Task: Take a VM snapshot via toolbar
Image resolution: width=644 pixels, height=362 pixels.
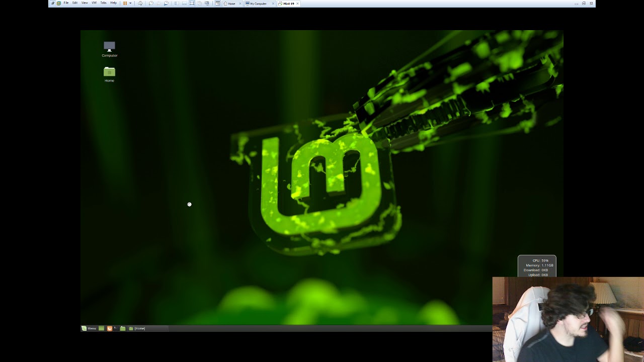Action: (x=151, y=3)
